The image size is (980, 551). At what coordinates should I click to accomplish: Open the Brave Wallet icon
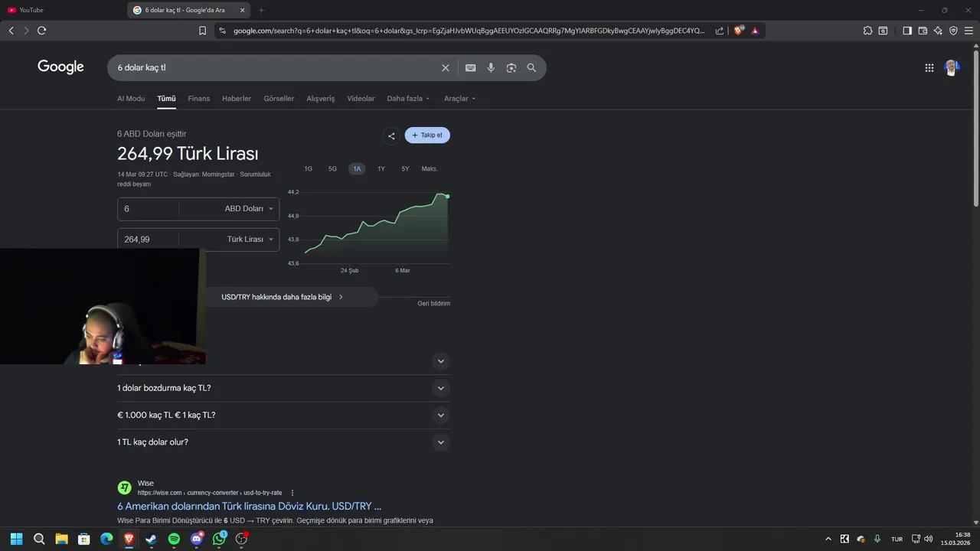click(923, 31)
